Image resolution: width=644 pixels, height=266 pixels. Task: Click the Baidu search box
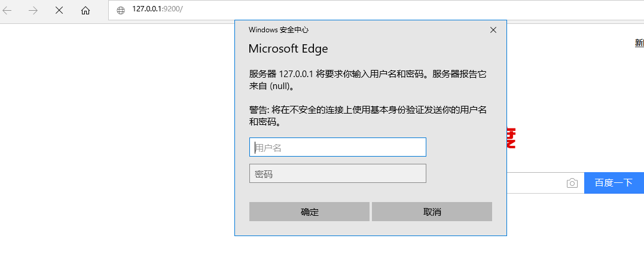pos(534,183)
